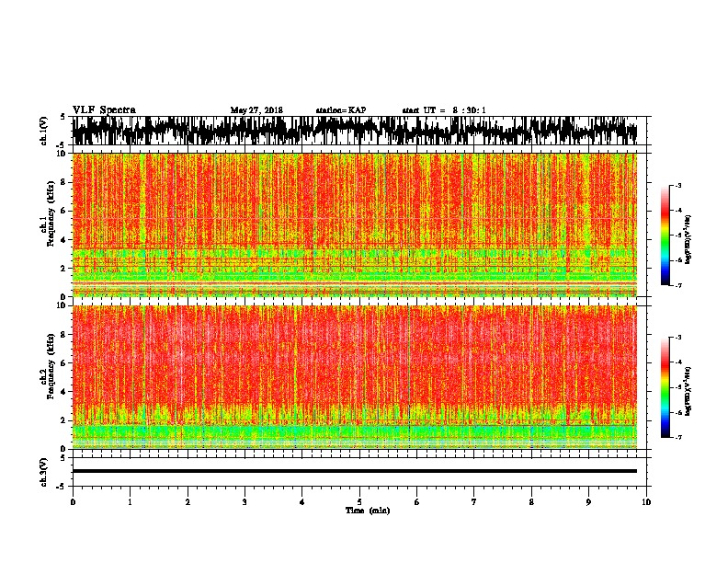Click the "station=KAP" header label
This screenshot has width=728, height=563.
tap(341, 110)
